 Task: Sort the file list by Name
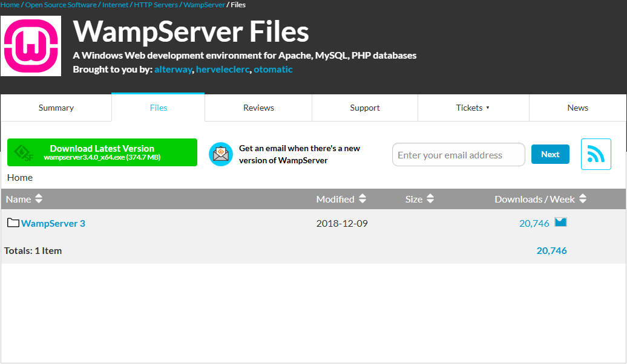(24, 199)
